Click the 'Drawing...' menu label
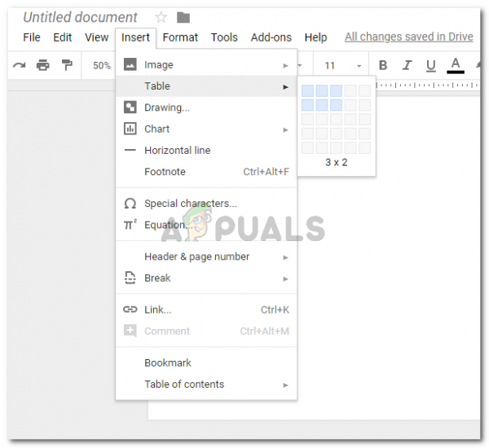Image resolution: width=489 pixels, height=448 pixels. point(167,108)
